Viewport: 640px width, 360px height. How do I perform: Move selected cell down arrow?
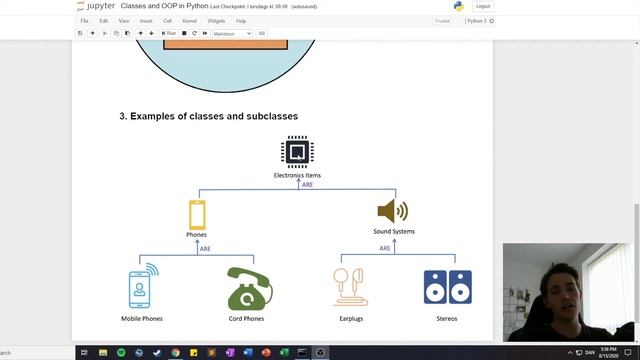151,33
